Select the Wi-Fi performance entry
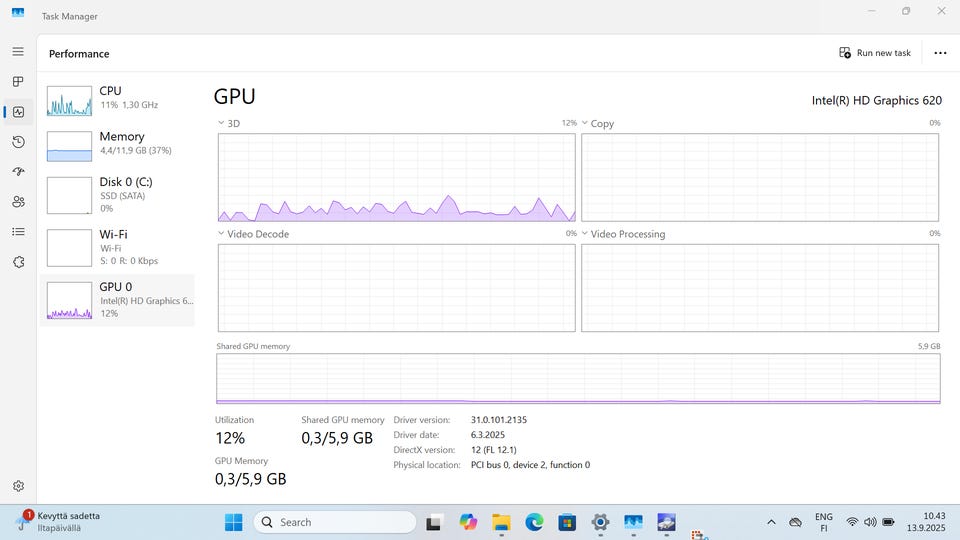 (x=118, y=247)
